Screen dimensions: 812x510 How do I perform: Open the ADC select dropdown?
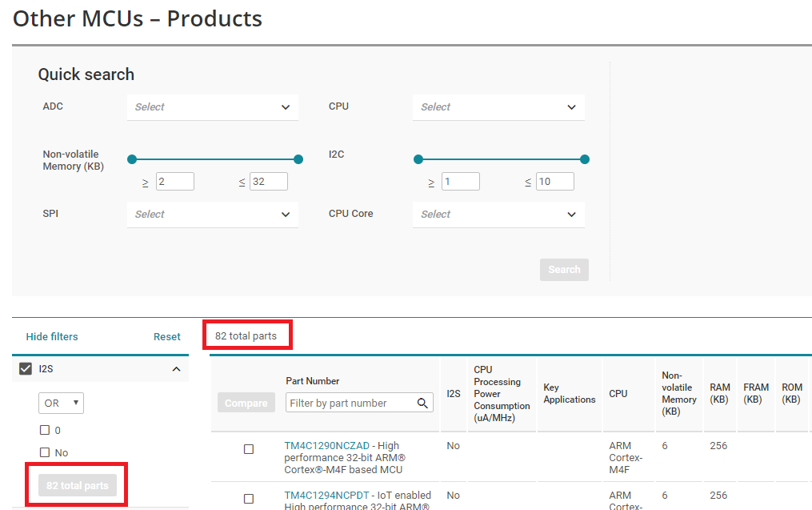(x=212, y=107)
